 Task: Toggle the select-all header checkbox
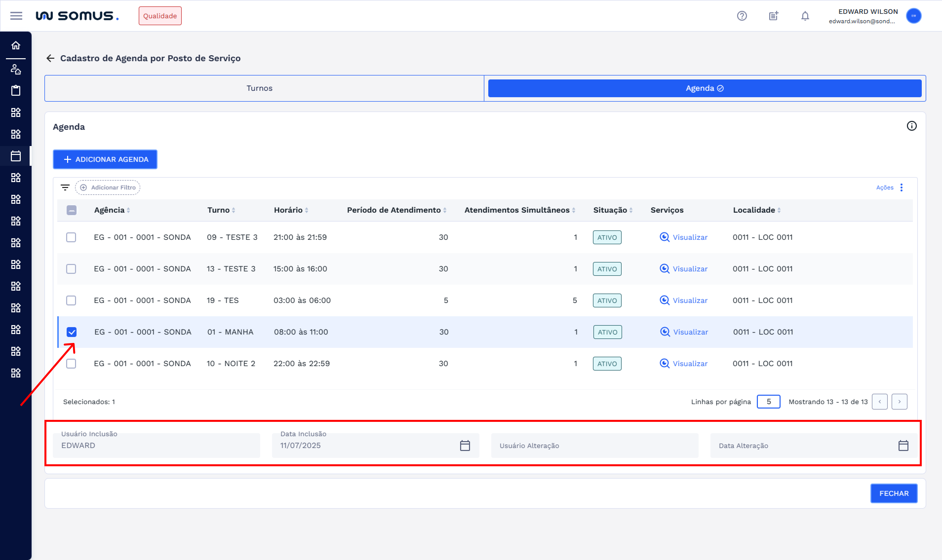(x=71, y=210)
